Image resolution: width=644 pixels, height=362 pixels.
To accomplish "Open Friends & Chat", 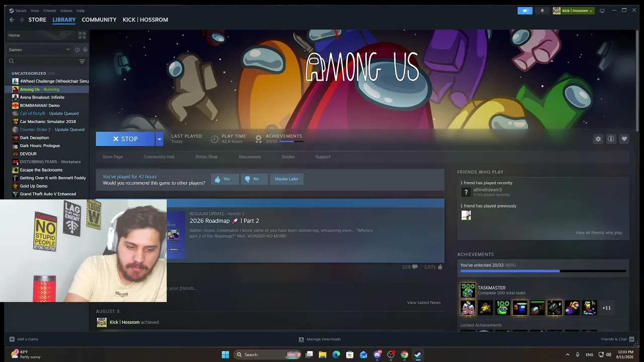I will [617, 339].
